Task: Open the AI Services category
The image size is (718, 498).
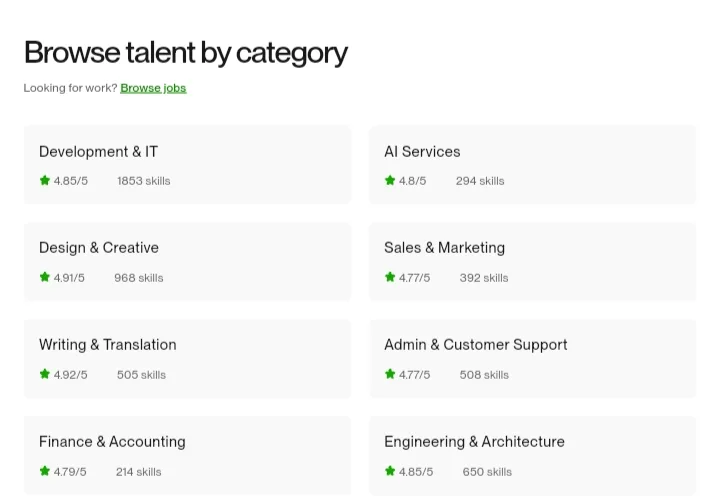Action: click(x=422, y=152)
